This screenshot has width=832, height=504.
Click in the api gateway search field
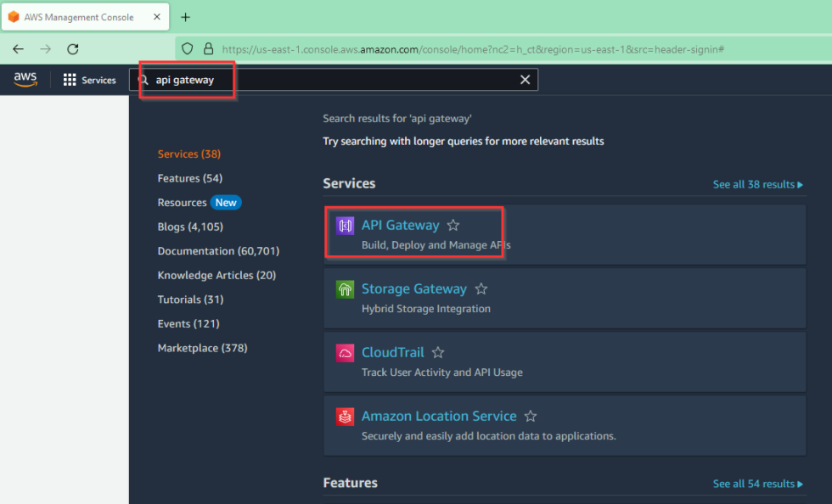(331, 80)
